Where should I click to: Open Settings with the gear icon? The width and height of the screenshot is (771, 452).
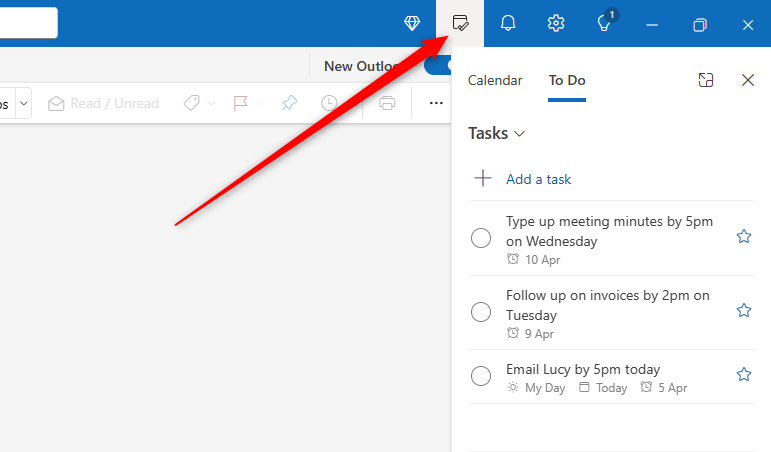tap(556, 23)
